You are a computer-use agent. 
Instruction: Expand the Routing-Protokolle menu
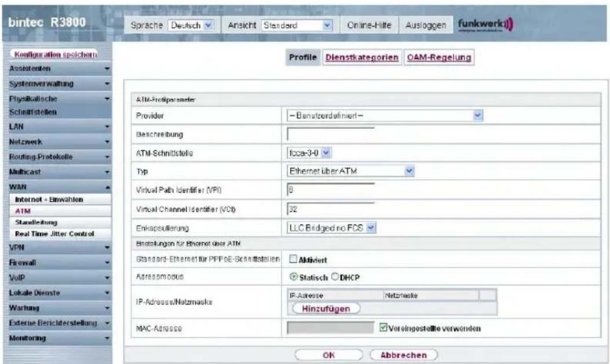57,157
